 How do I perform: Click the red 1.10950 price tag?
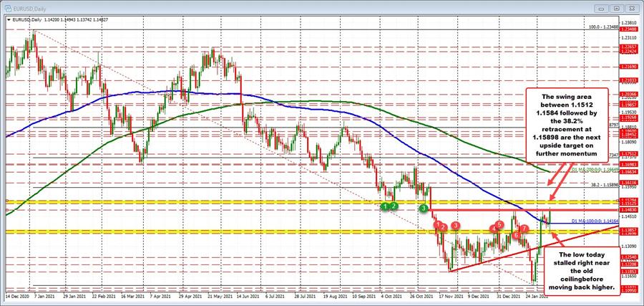pyautogui.click(x=628, y=290)
